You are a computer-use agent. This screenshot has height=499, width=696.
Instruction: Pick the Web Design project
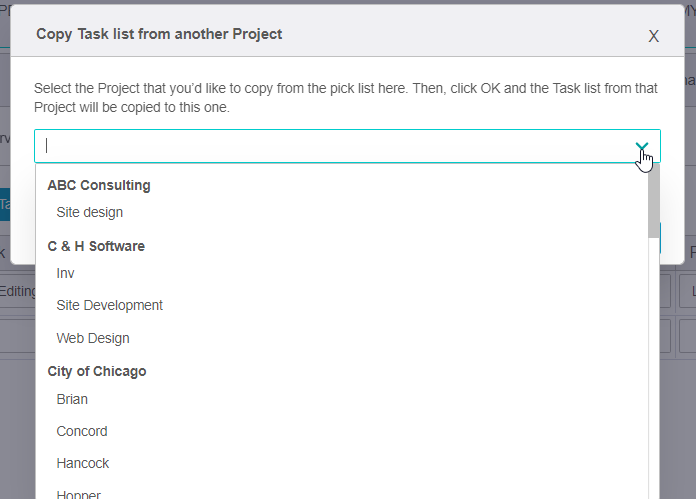tap(93, 338)
